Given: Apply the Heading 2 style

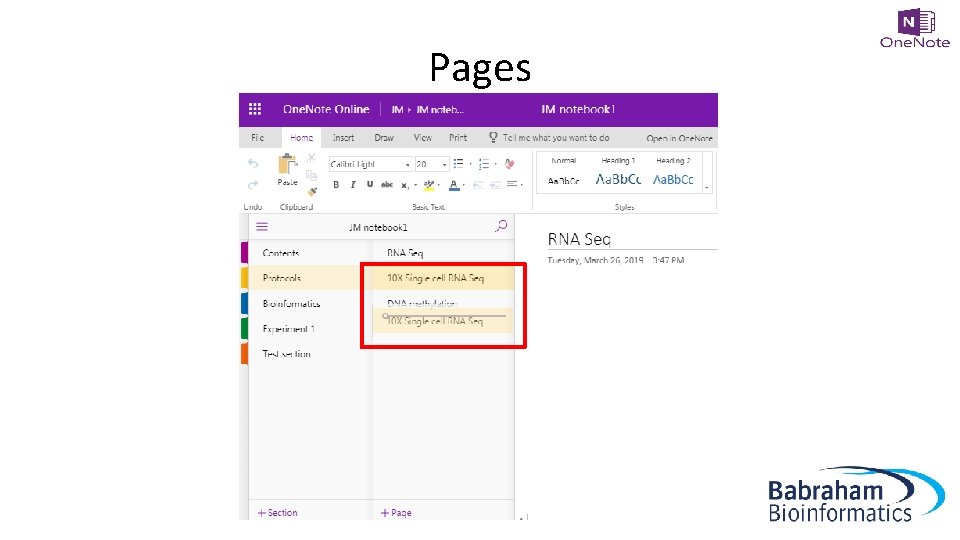Looking at the screenshot, I should pos(673,172).
